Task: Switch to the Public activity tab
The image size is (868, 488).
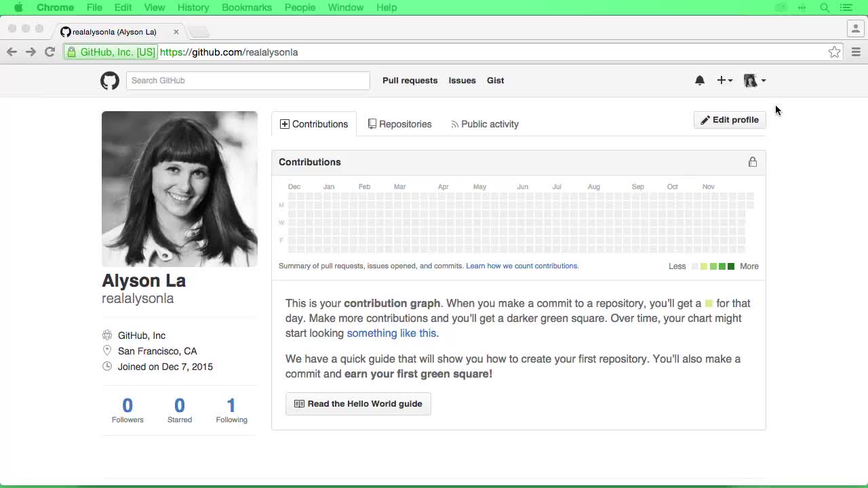Action: [x=485, y=124]
